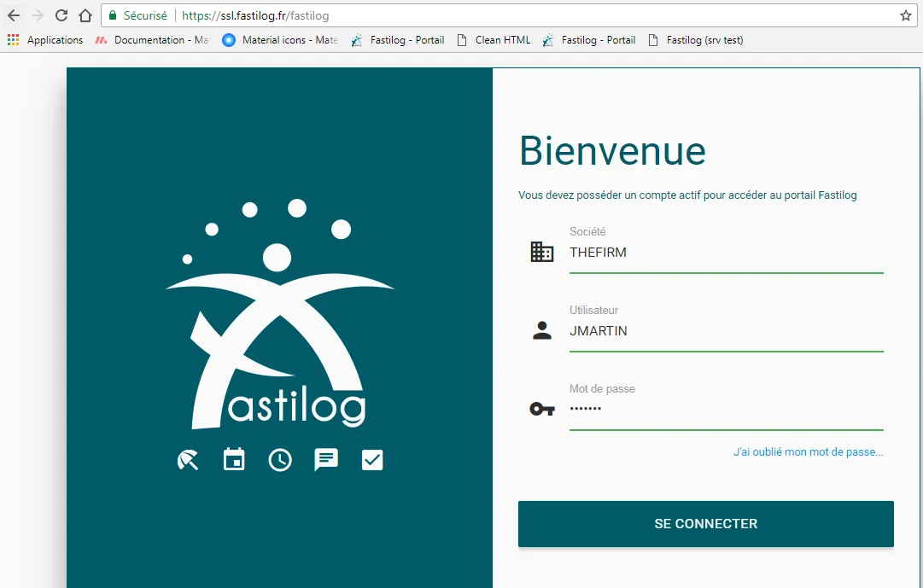Go to the browser home page icon
Viewport: 923px width, 588px height.
(x=85, y=16)
